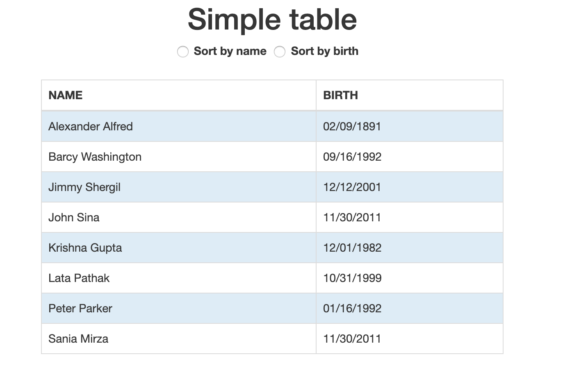Click the Barcy Washington name cell

pyautogui.click(x=95, y=157)
